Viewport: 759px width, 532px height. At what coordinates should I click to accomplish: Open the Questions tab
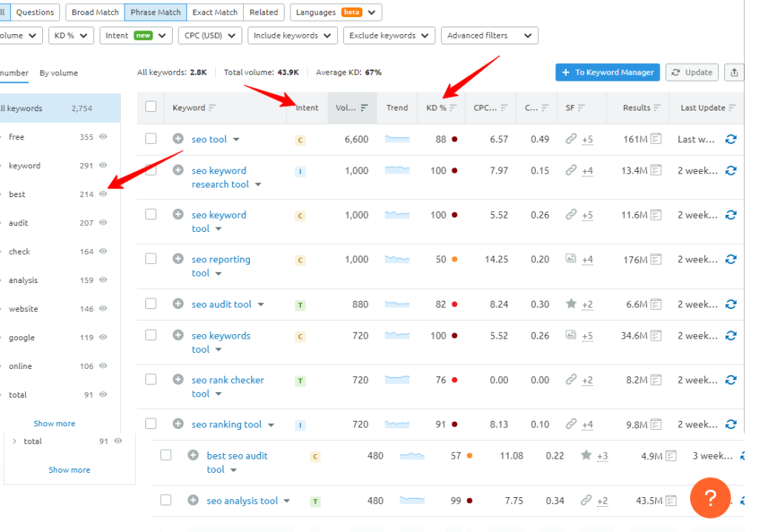point(35,12)
